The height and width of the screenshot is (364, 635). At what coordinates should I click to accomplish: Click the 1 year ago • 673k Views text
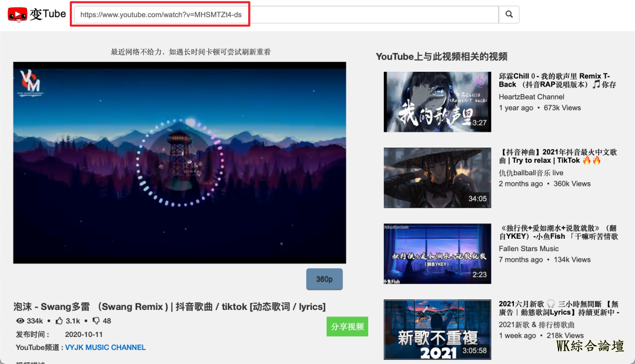[x=540, y=108]
